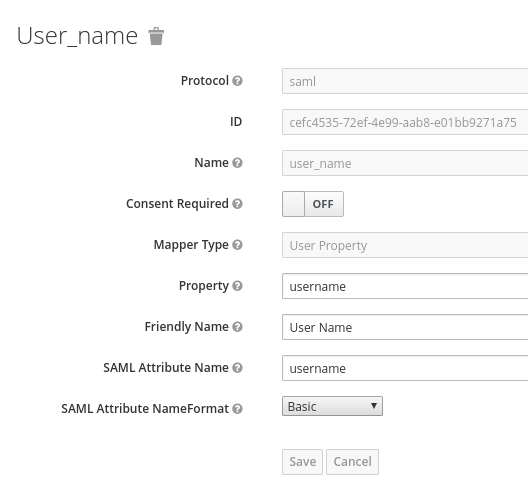Select the Name field 'user_name'
Screen dimensions: 528x494
[x=405, y=163]
